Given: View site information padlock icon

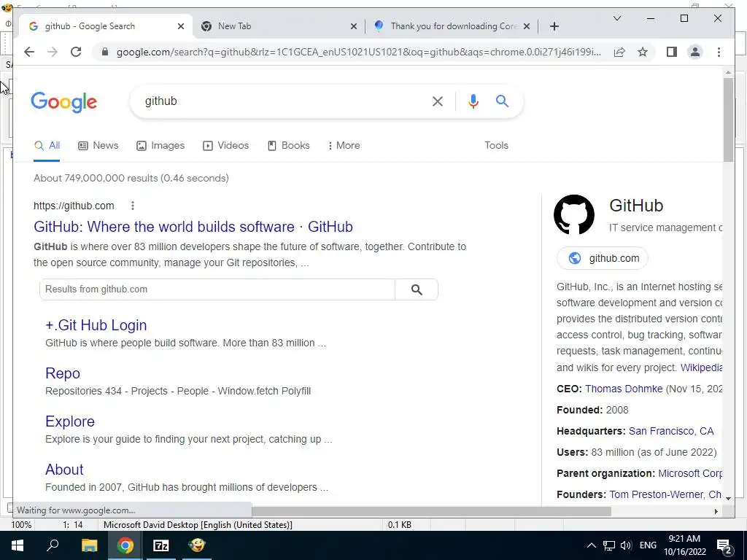Looking at the screenshot, I should coord(105,52).
